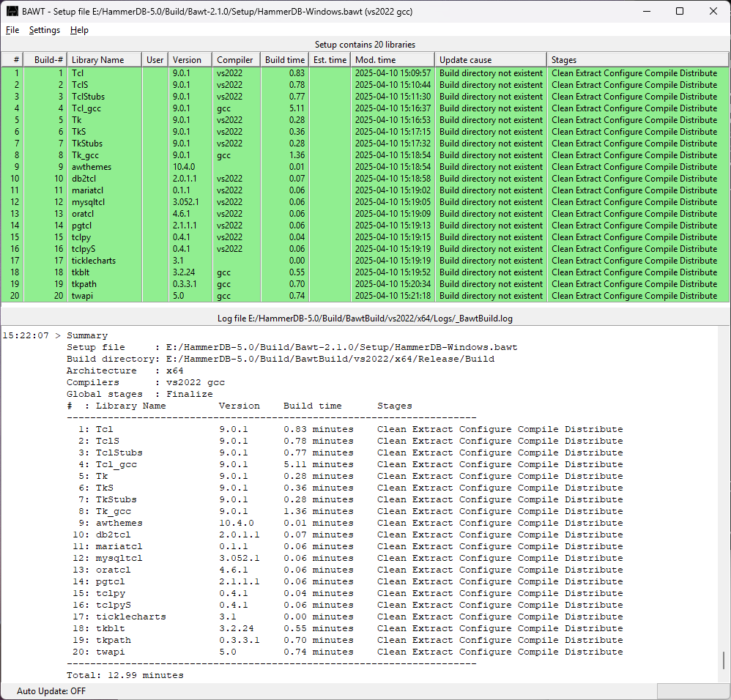
Task: Click mod time 2025-04-10 15:16:37
Action: [393, 108]
